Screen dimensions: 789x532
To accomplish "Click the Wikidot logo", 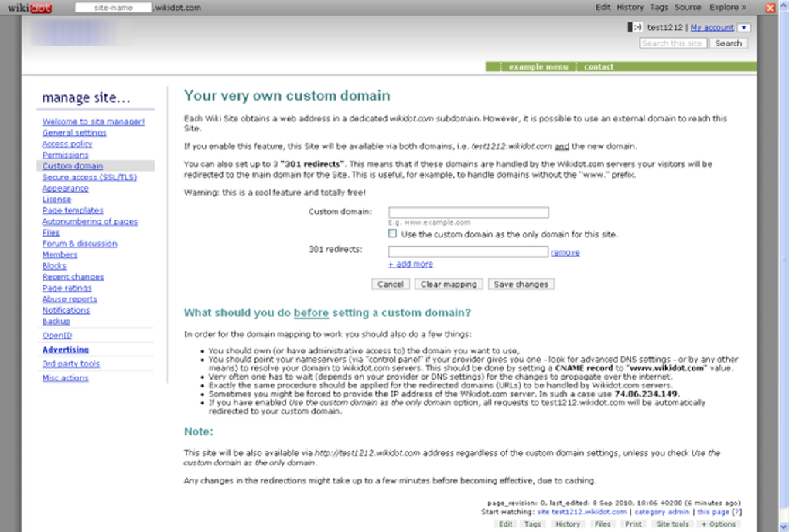I will coord(29,7).
